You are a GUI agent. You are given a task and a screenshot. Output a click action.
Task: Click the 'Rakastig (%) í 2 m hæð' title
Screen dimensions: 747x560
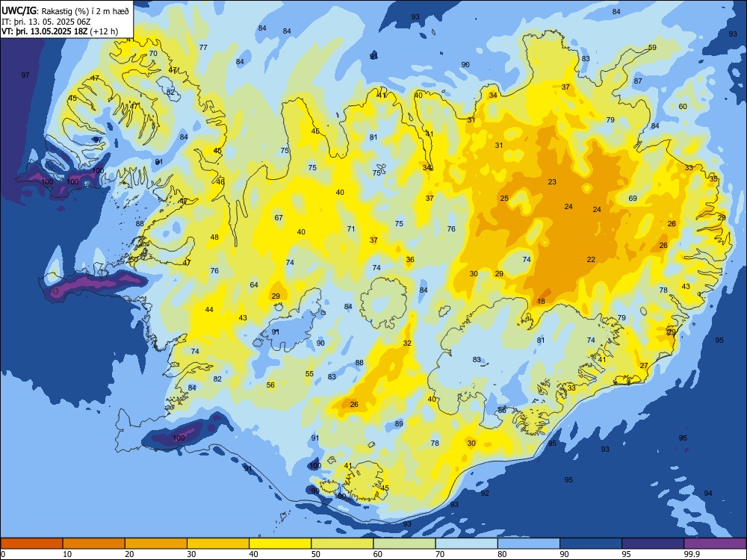(x=85, y=11)
